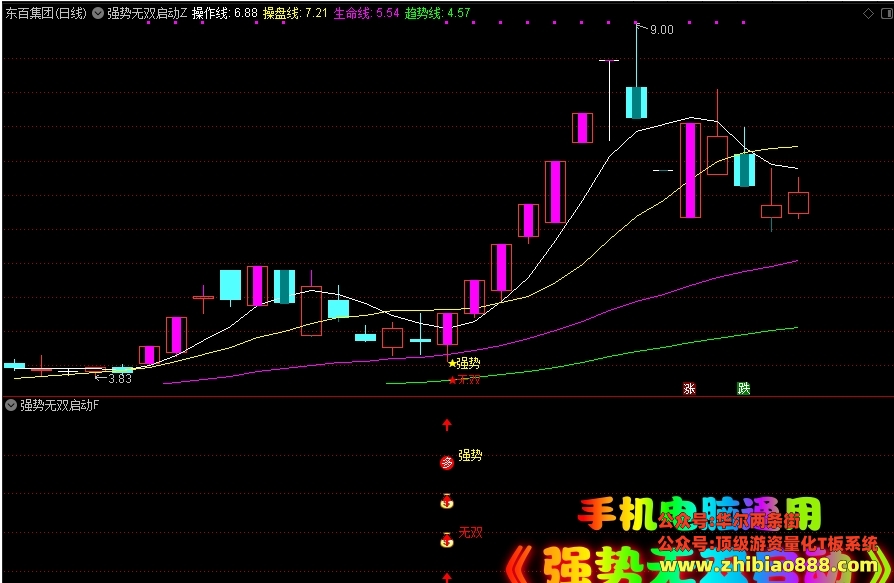Image resolution: width=894 pixels, height=583 pixels.
Task: Click the 3.83 low price label
Action: click(x=120, y=378)
